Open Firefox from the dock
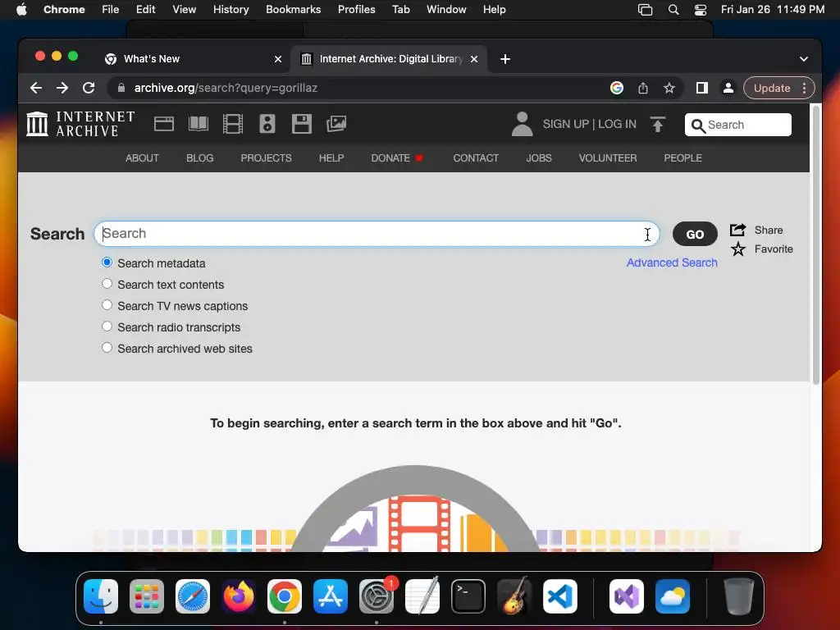The width and height of the screenshot is (840, 630). (x=239, y=596)
